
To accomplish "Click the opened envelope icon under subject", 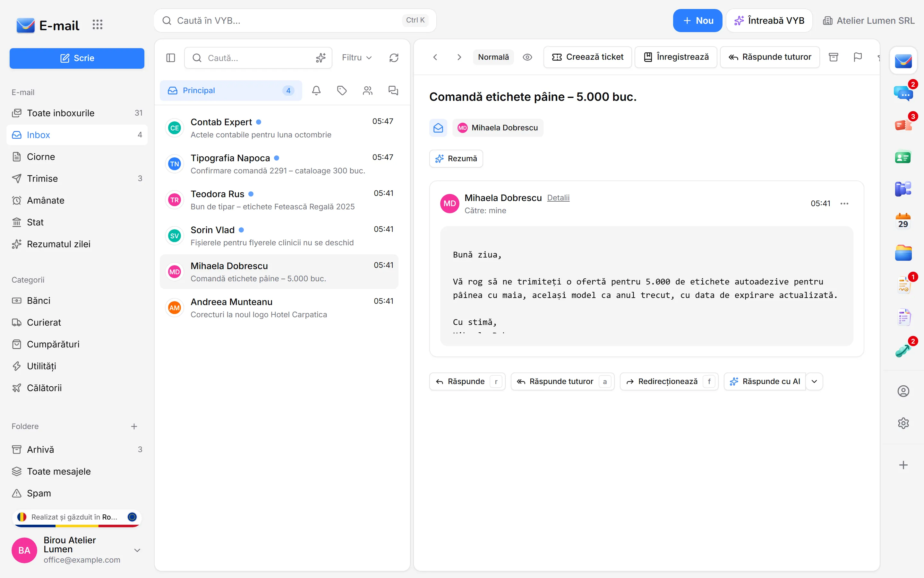I will (x=438, y=128).
